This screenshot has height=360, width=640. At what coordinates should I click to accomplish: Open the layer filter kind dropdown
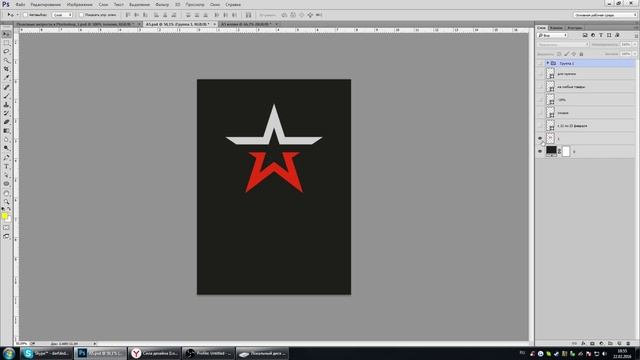(x=553, y=36)
